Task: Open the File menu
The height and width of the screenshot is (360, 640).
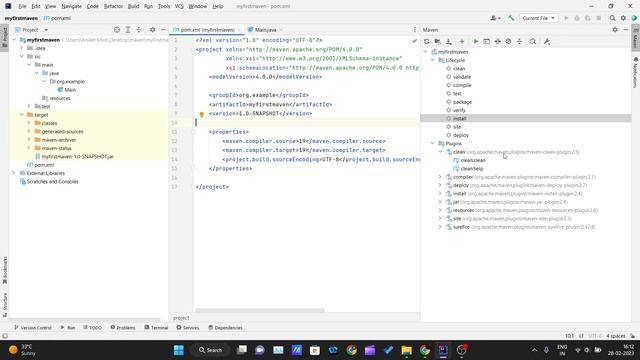Action: (22, 6)
